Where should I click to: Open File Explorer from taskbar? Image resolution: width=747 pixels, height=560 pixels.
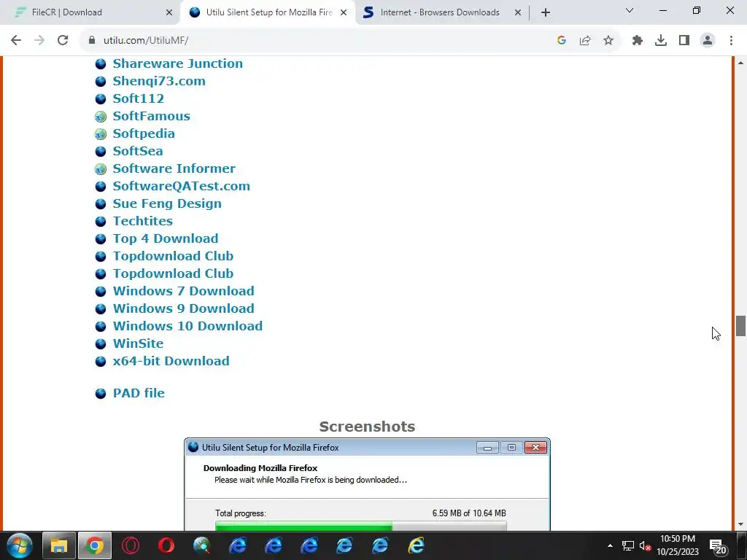pyautogui.click(x=58, y=545)
